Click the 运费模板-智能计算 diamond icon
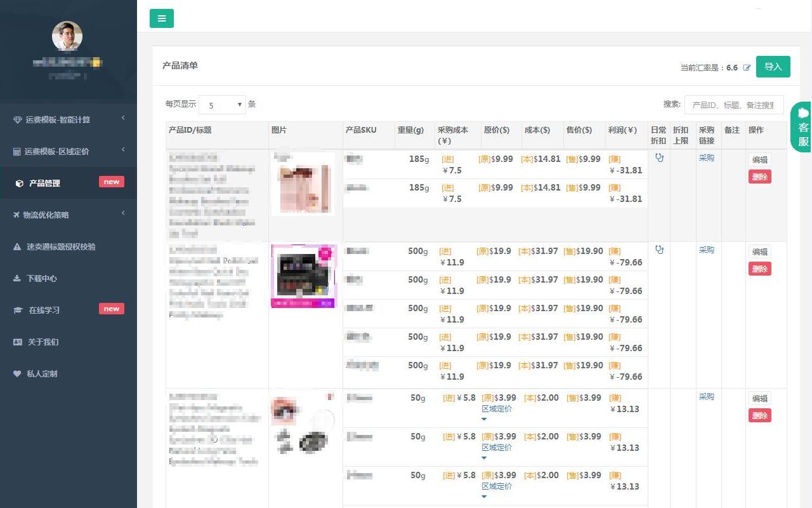The image size is (812, 508). tap(14, 119)
